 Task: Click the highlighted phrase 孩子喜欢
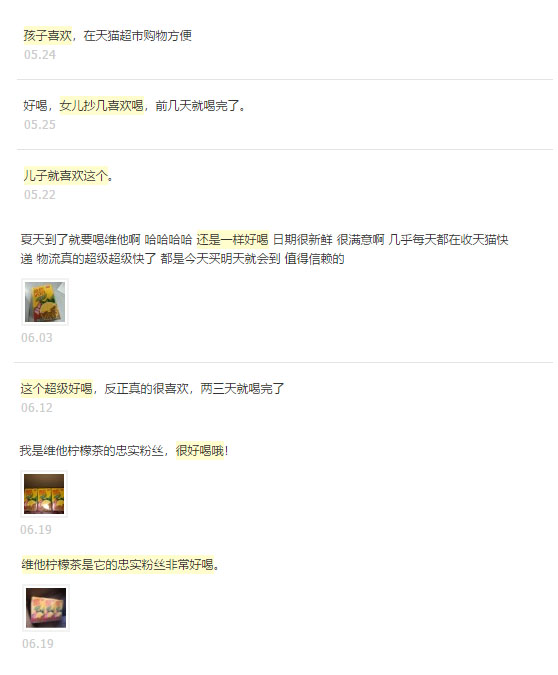[47, 35]
